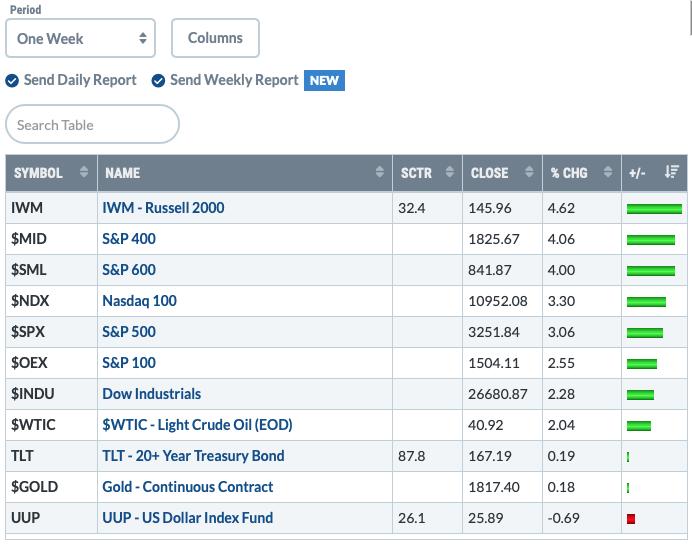
Task: Click the close value 40.92
Action: coord(486,425)
